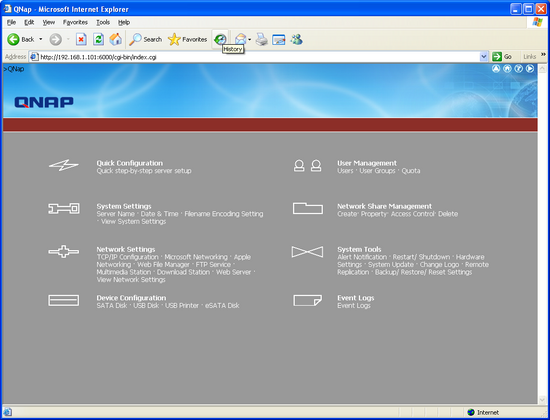
Task: Open the Back button history dropdown arrow
Action: point(41,39)
